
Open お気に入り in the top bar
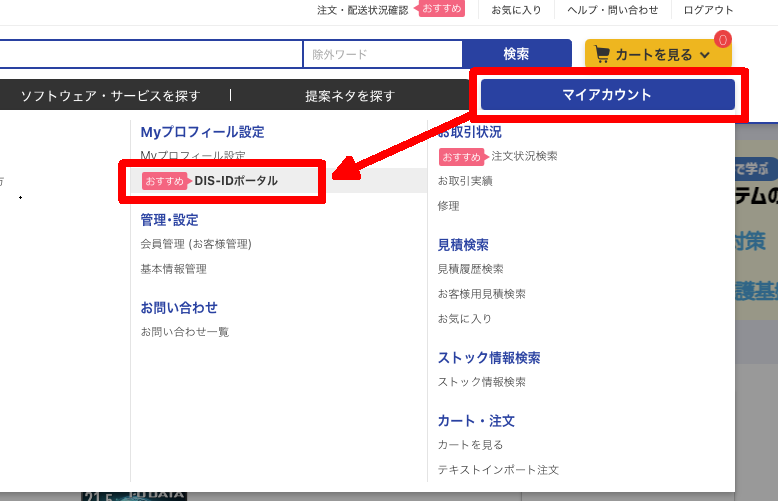point(516,10)
